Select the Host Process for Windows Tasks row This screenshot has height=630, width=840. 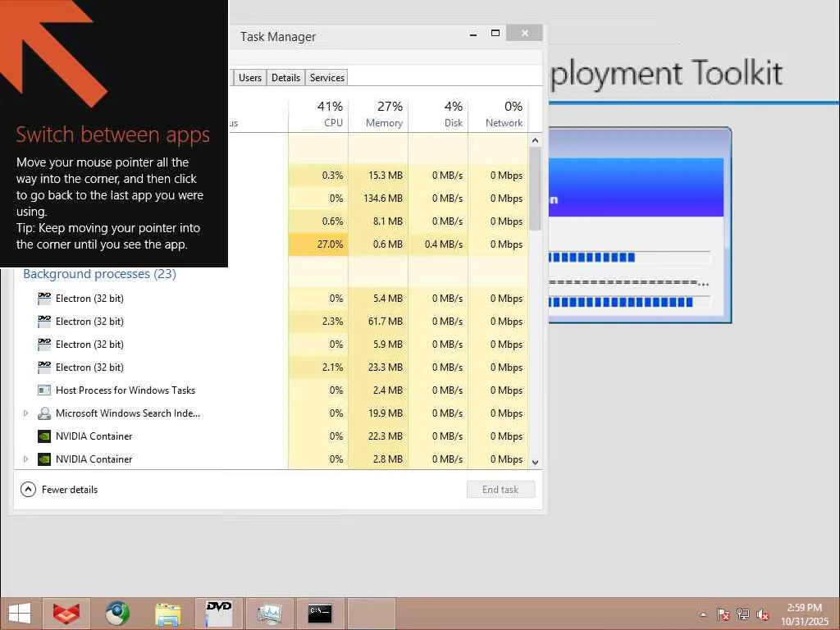pyautogui.click(x=271, y=390)
